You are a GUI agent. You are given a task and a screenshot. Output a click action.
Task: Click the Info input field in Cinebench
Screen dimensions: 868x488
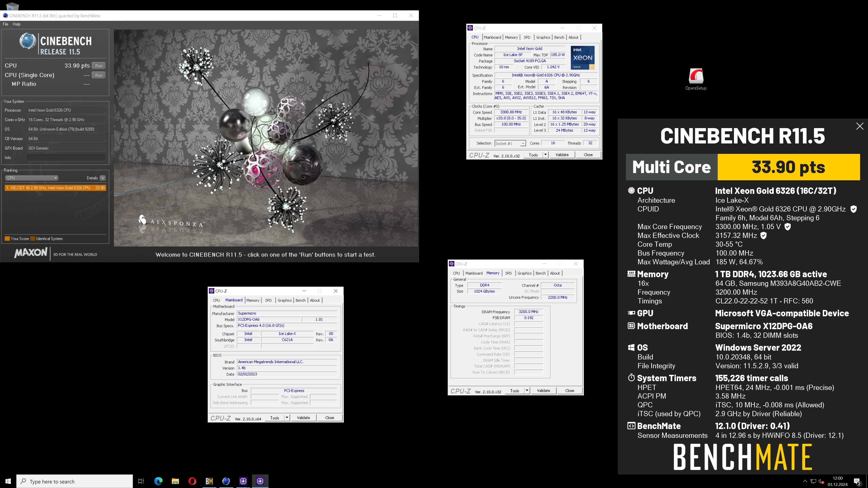click(66, 158)
